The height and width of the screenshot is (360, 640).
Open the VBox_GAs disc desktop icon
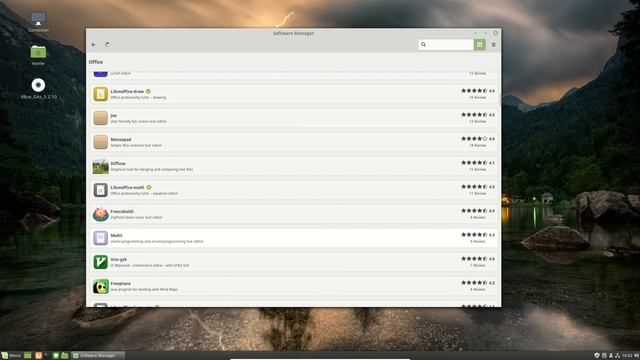38,89
